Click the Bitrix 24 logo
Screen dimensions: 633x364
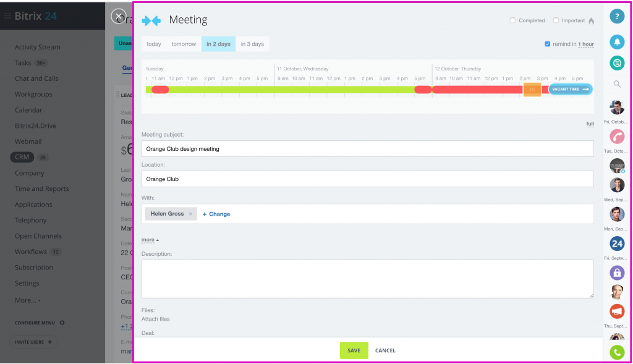[35, 16]
